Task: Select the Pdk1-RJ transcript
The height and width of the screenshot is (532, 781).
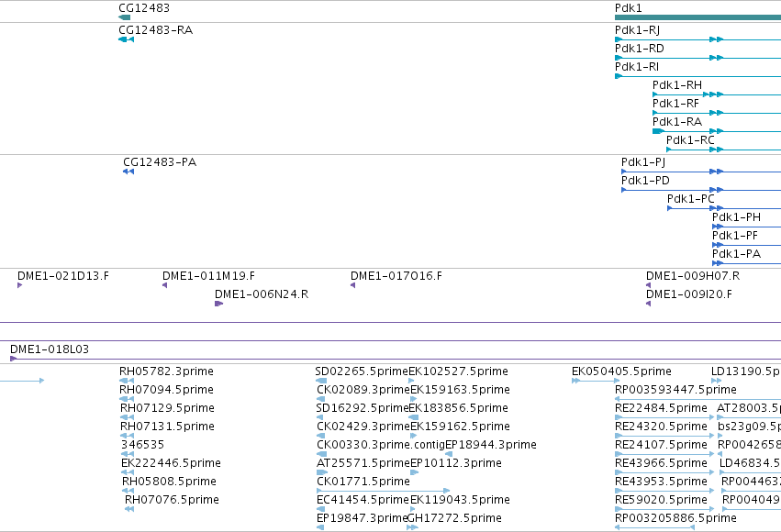Action: pyautogui.click(x=637, y=30)
